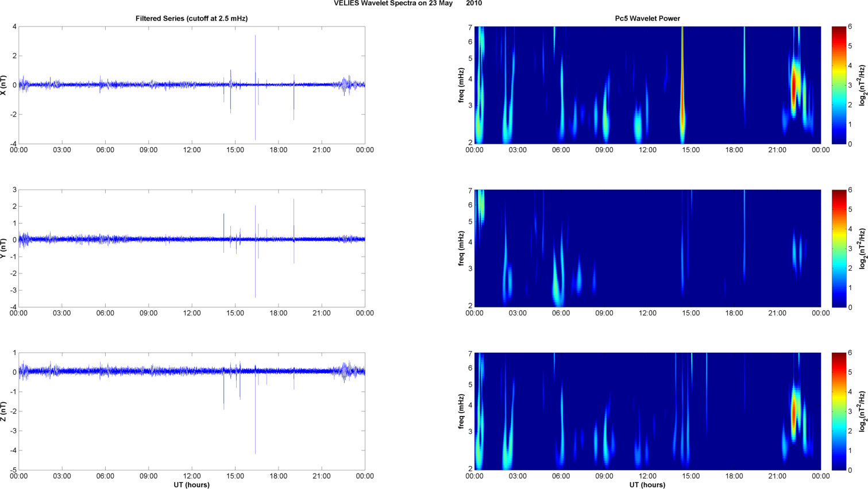The image size is (868, 489).
Task: Click UT (hours) label under Z time series
Action: click(x=191, y=485)
